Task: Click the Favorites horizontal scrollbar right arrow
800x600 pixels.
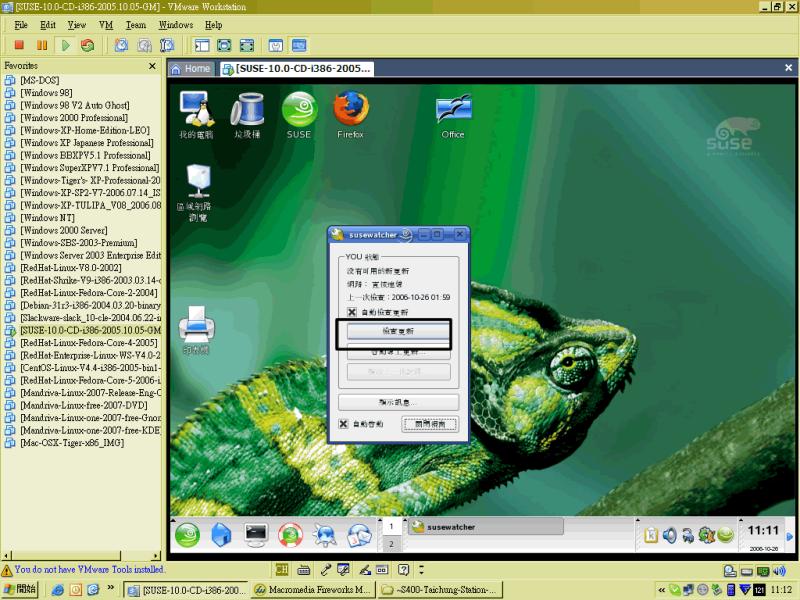Action: [156, 556]
